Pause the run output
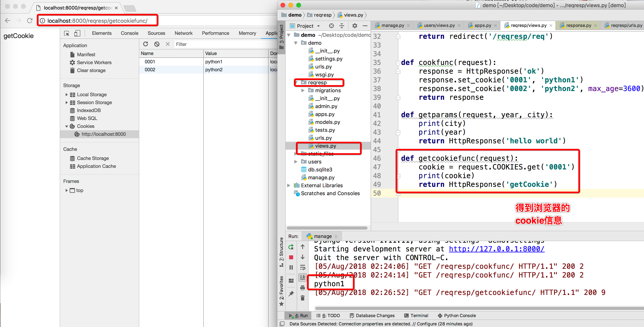The image size is (644, 327). coord(291,268)
